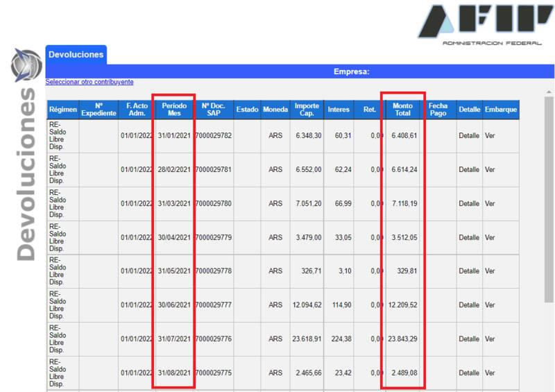This screenshot has width=555, height=392.
Task: Click the Régimen column header
Action: pyautogui.click(x=62, y=110)
